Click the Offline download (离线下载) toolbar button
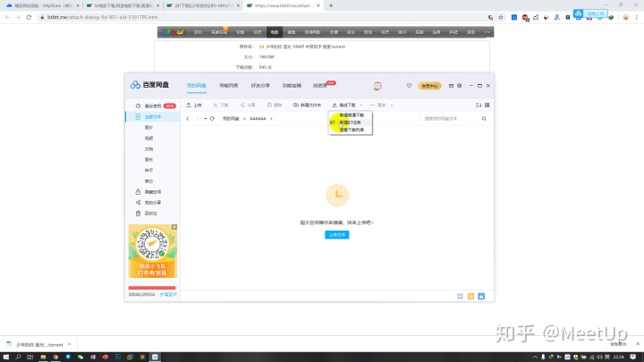Viewport: 644px width, 362px height. coord(344,105)
